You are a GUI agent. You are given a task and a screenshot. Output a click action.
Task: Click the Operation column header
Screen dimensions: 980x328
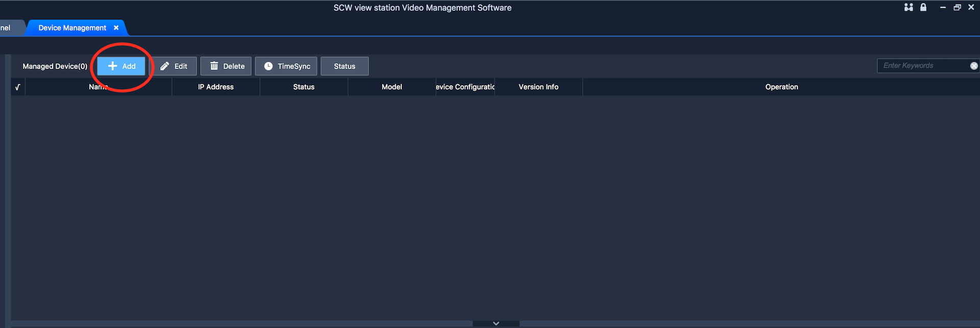click(781, 87)
